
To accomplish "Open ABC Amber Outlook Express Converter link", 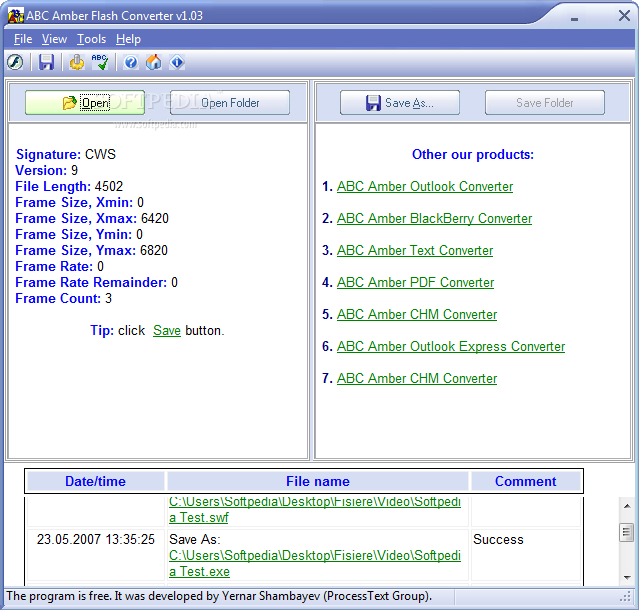I will click(x=451, y=346).
